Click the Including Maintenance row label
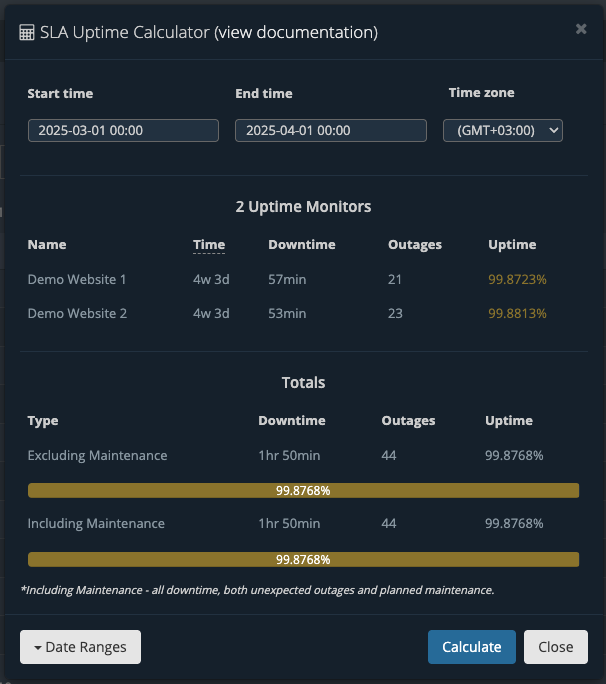Image resolution: width=606 pixels, height=684 pixels. click(96, 523)
